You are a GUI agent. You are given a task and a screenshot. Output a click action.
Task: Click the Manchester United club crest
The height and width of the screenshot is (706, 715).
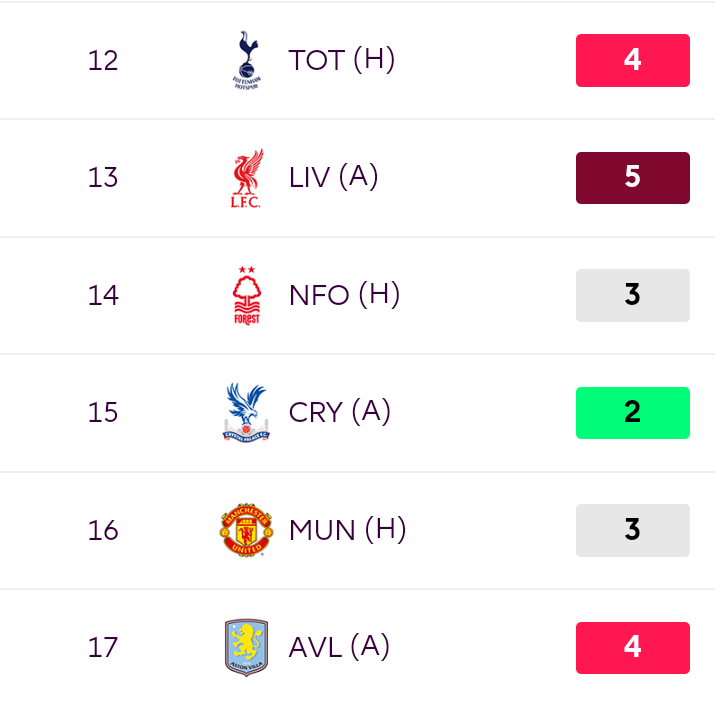[x=247, y=530]
